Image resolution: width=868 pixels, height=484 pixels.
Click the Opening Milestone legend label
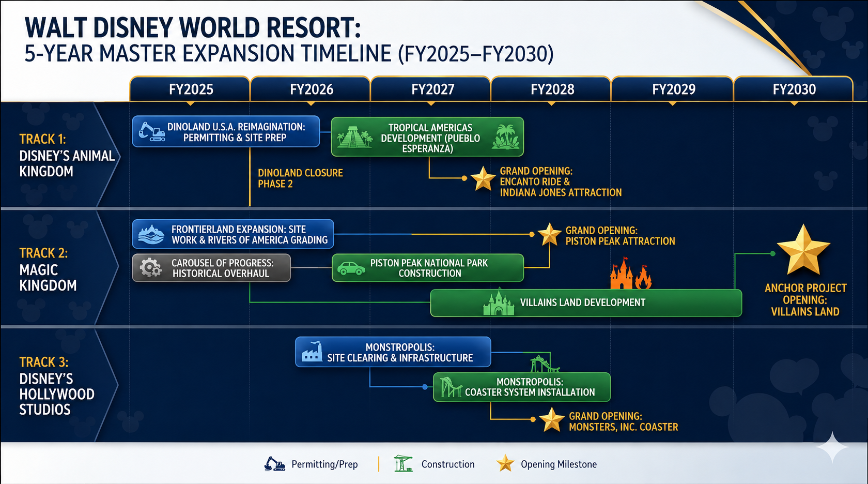pyautogui.click(x=559, y=464)
